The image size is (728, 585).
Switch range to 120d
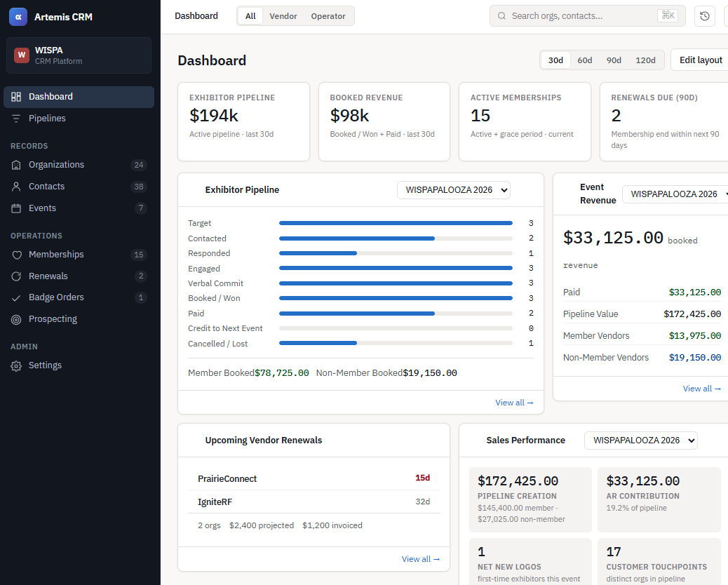pyautogui.click(x=645, y=60)
